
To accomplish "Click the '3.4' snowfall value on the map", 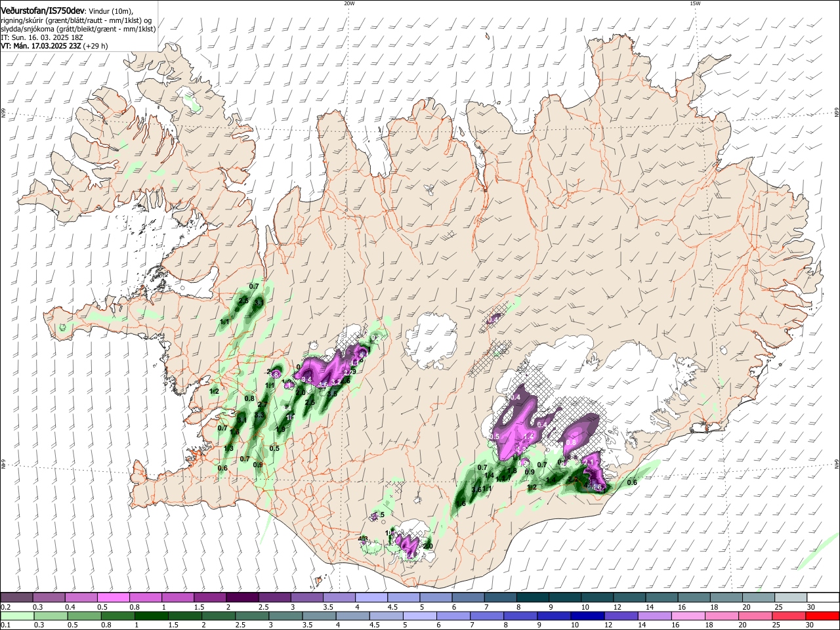I will [306, 379].
